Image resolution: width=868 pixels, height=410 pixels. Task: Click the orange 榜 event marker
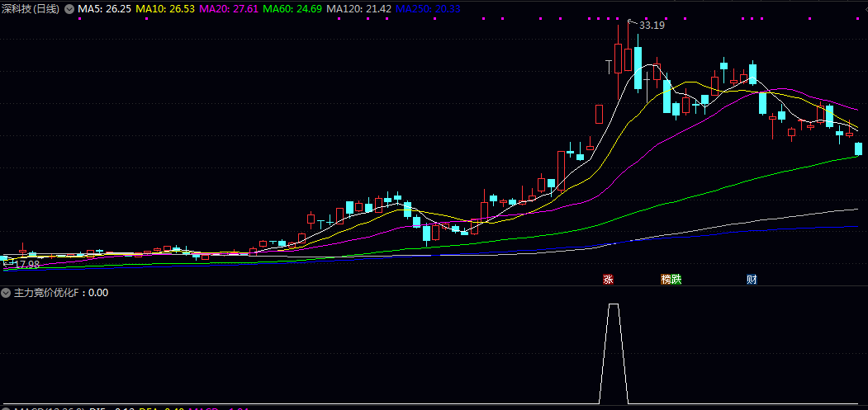[666, 280]
